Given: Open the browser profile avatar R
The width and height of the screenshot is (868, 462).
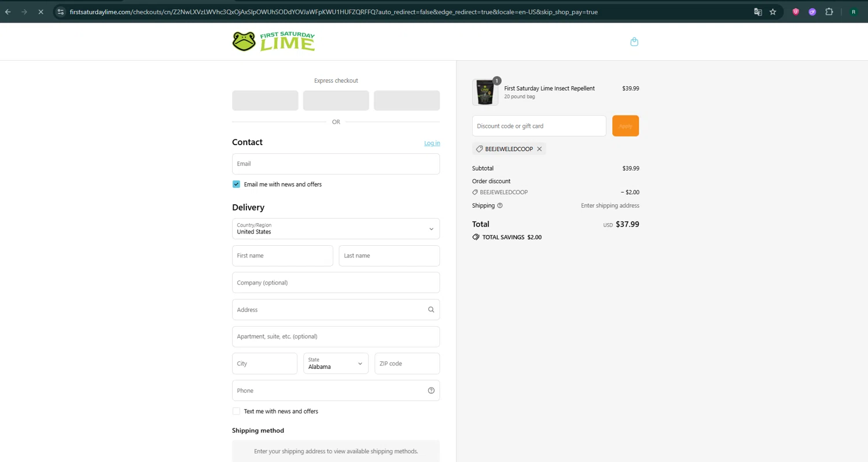Looking at the screenshot, I should coord(854,12).
